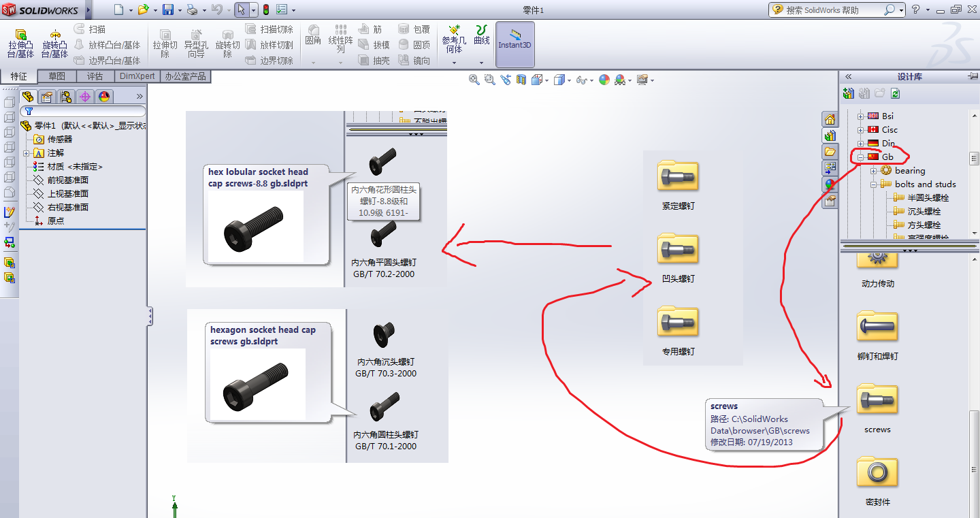Image resolution: width=980 pixels, height=518 pixels.
Task: Switch to the 办公室产品 tab
Action: tap(185, 76)
